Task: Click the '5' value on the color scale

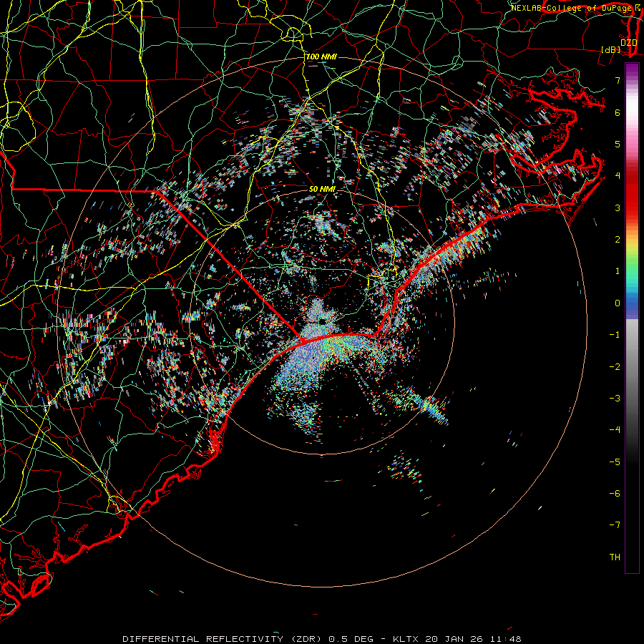Action: click(618, 144)
